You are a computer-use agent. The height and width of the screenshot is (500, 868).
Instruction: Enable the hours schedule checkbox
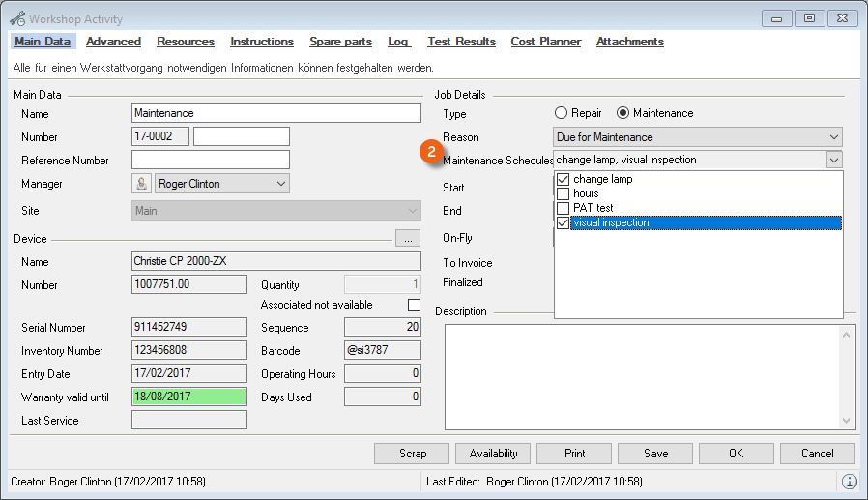(x=563, y=194)
